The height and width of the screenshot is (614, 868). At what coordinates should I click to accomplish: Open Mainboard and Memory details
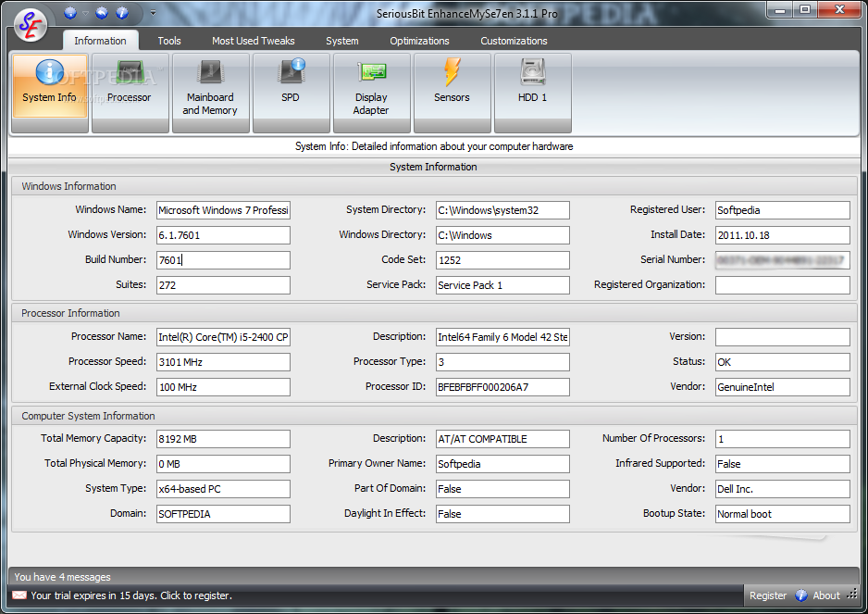click(x=210, y=94)
